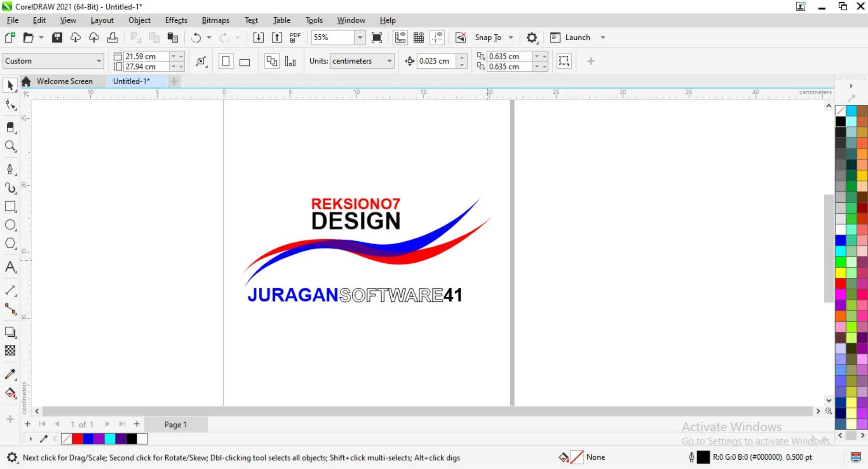Toggle All Pages layout button

pos(272,61)
